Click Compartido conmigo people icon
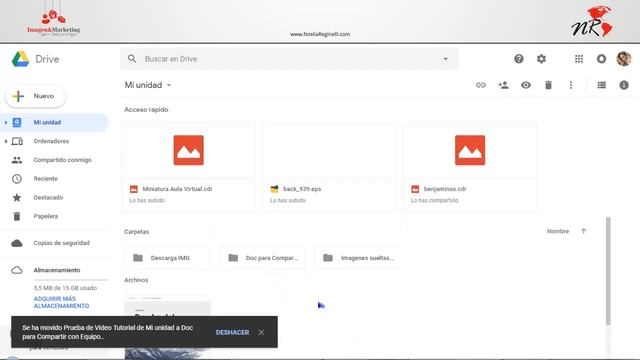Image resolution: width=640 pixels, height=360 pixels. (17, 160)
